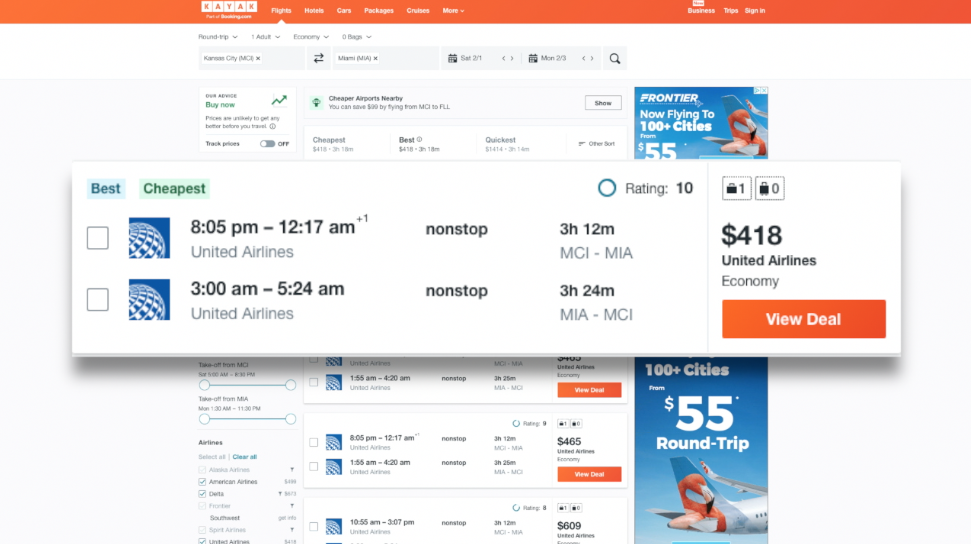Viewport: 971px width, 544px height.
Task: Remove Miami (MIA) destination tag
Action: (375, 58)
